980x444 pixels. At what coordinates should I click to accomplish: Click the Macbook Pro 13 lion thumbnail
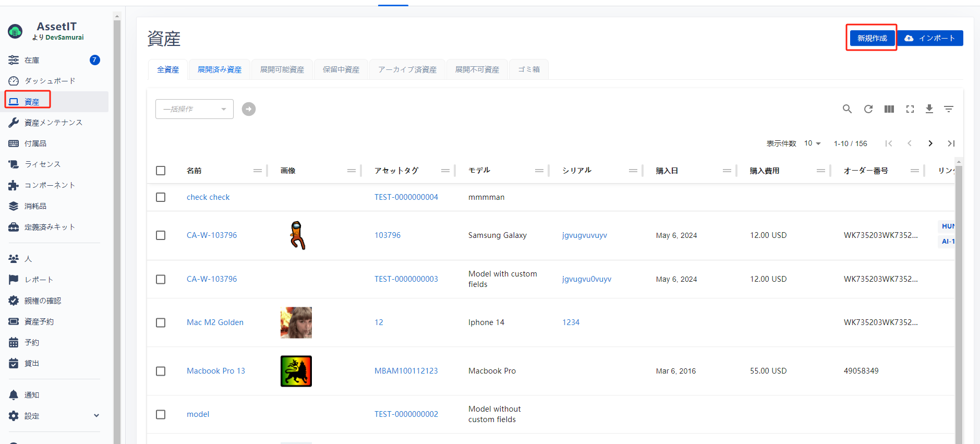296,371
